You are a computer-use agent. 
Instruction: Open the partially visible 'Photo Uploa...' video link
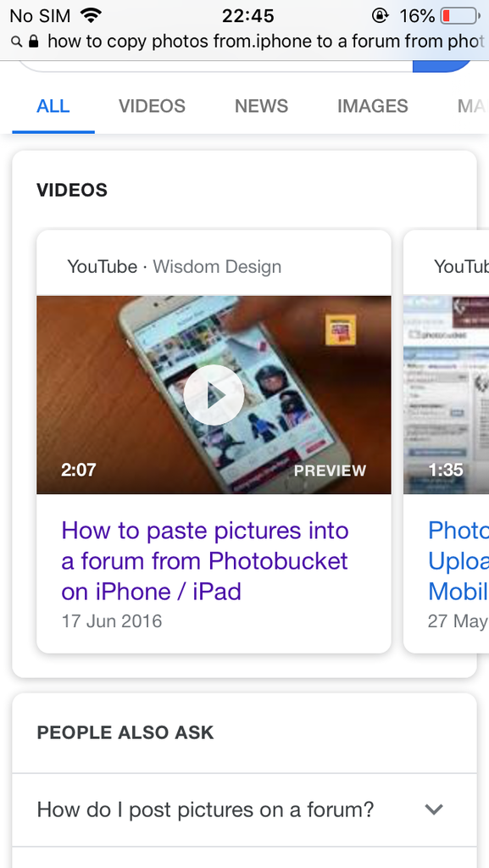458,561
